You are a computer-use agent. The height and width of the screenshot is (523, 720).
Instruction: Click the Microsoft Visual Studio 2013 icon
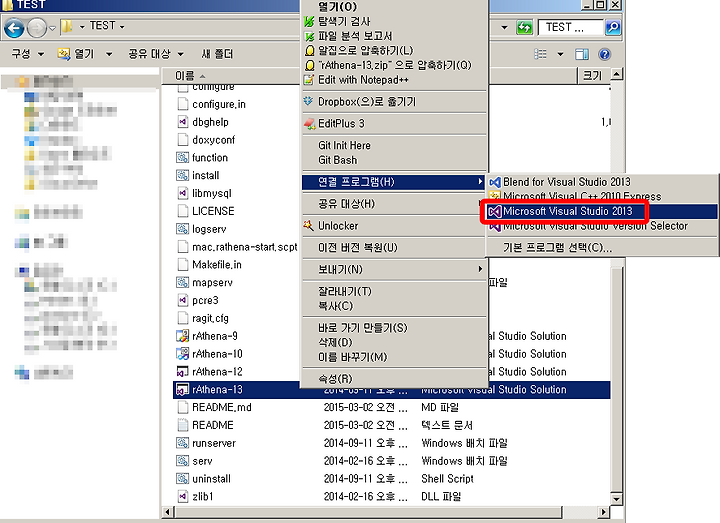495,211
